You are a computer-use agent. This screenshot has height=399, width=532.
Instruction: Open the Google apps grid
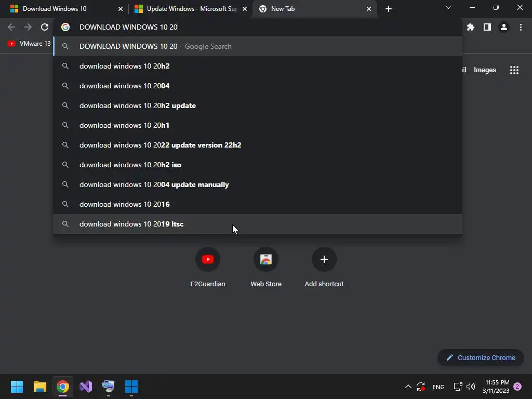coord(514,70)
